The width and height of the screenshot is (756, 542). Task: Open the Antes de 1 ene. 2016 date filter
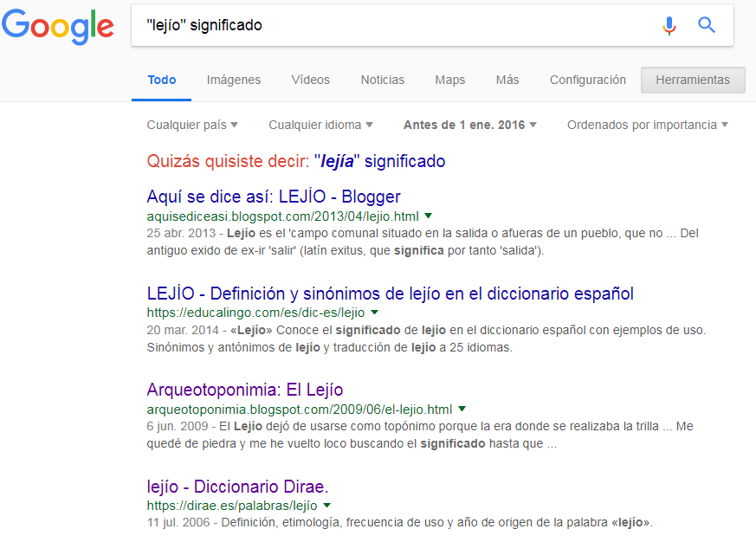(470, 125)
